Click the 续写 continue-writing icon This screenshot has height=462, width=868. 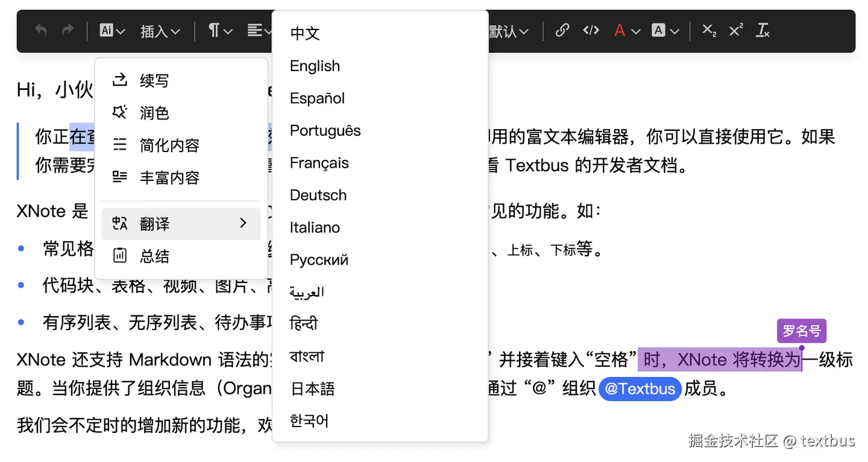(120, 80)
